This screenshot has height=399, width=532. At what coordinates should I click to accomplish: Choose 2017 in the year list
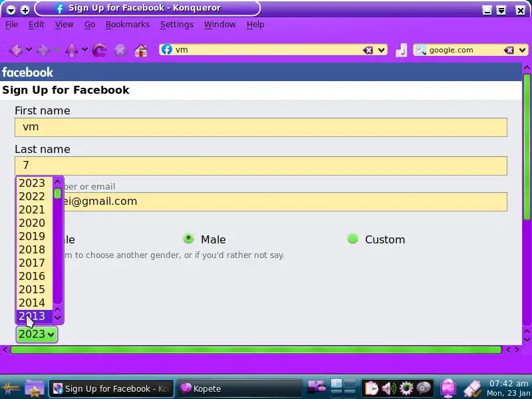point(35,263)
